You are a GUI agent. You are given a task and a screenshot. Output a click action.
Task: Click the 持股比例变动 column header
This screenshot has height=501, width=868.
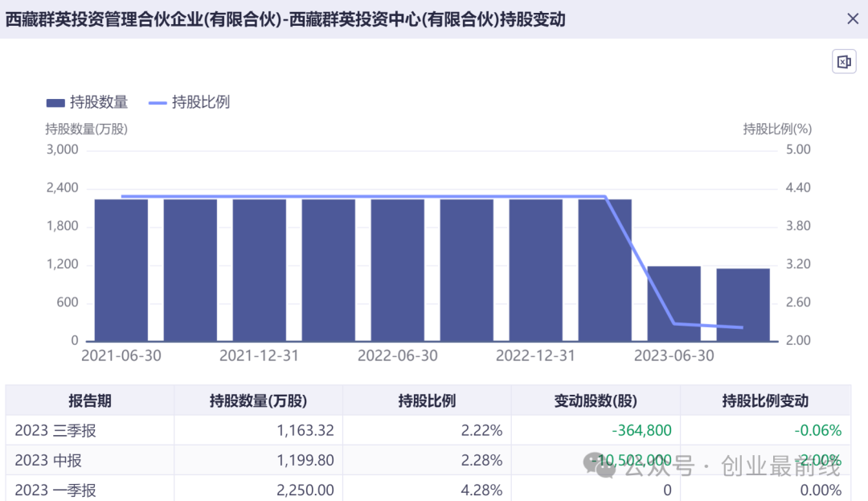765,400
